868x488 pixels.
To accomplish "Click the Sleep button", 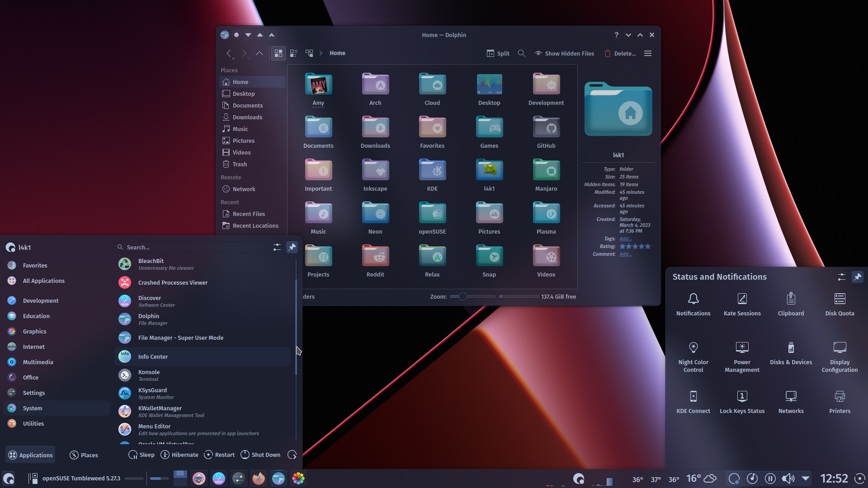I will [x=142, y=455].
